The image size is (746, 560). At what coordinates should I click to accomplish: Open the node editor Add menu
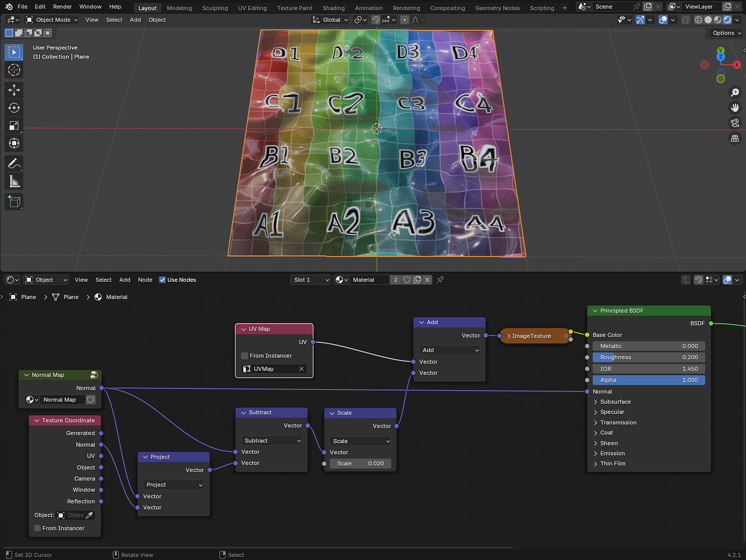point(125,280)
